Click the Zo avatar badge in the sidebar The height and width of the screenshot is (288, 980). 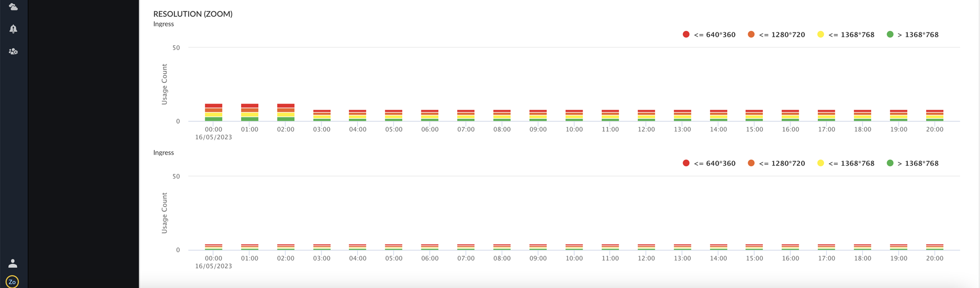coord(12,282)
